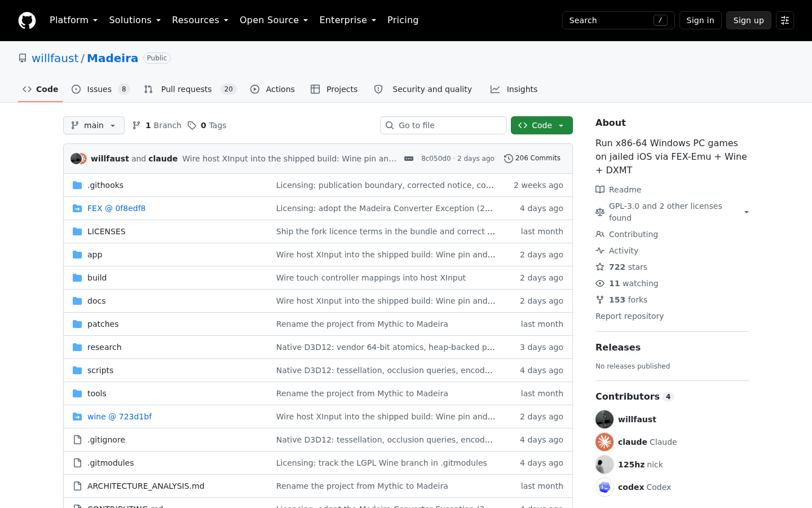Click the license scale icon
Viewport: 812px width, 508px height.
pos(600,212)
